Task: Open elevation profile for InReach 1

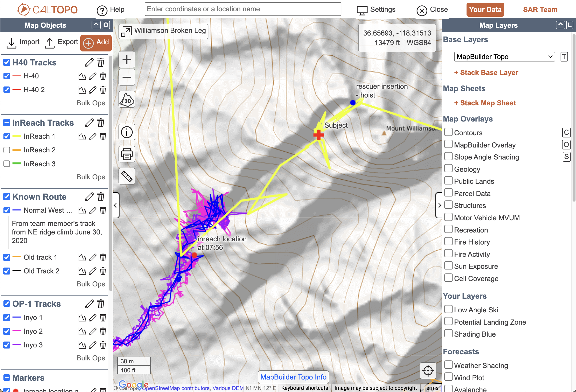Action: tap(82, 136)
